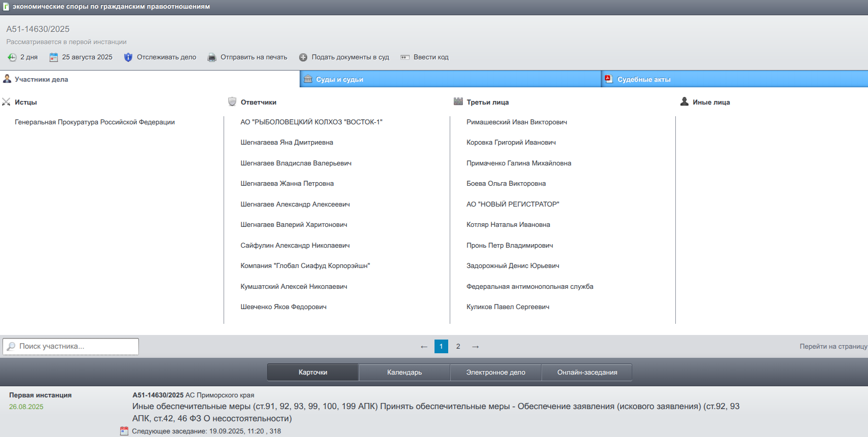
Task: Click the PDF icon on Судебные акты tab
Action: coord(609,79)
